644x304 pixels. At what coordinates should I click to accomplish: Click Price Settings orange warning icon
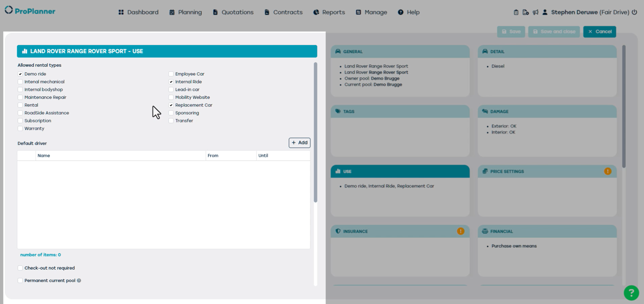[608, 171]
